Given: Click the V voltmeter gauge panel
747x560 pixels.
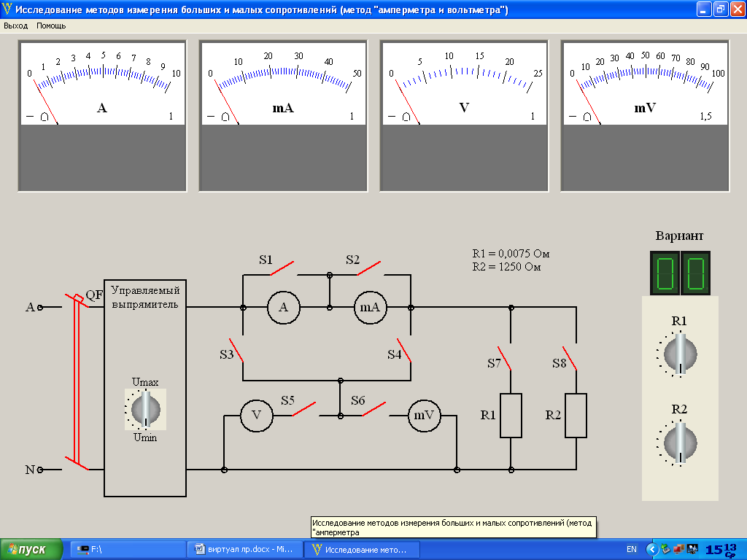Looking at the screenshot, I should (464, 116).
